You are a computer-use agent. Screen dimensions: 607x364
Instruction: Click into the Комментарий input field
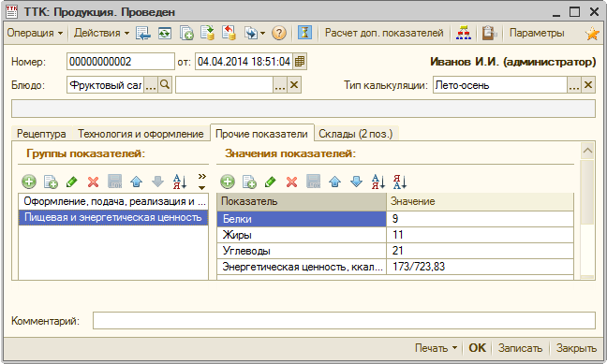click(x=344, y=321)
